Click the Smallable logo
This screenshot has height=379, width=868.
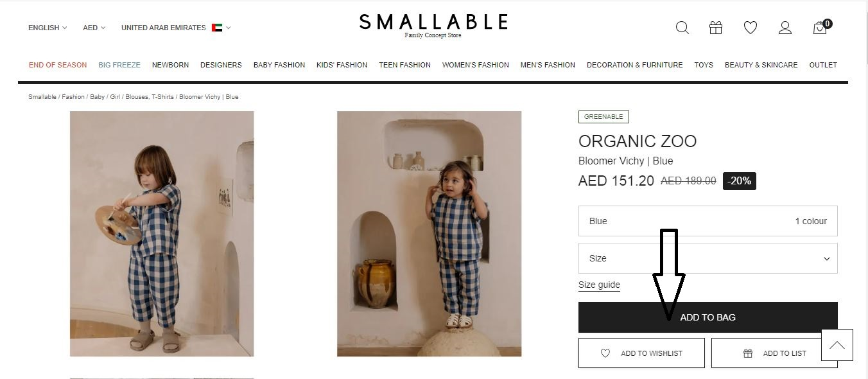(x=433, y=25)
